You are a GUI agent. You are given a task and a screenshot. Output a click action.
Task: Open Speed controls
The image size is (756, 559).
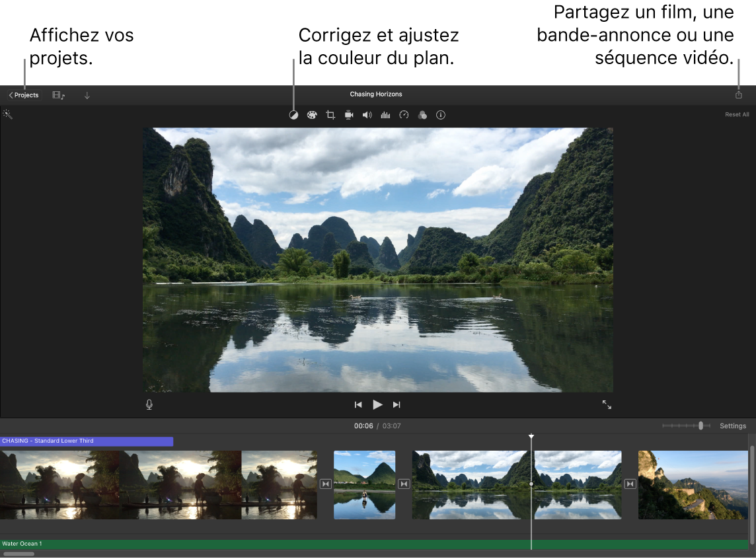coord(404,115)
